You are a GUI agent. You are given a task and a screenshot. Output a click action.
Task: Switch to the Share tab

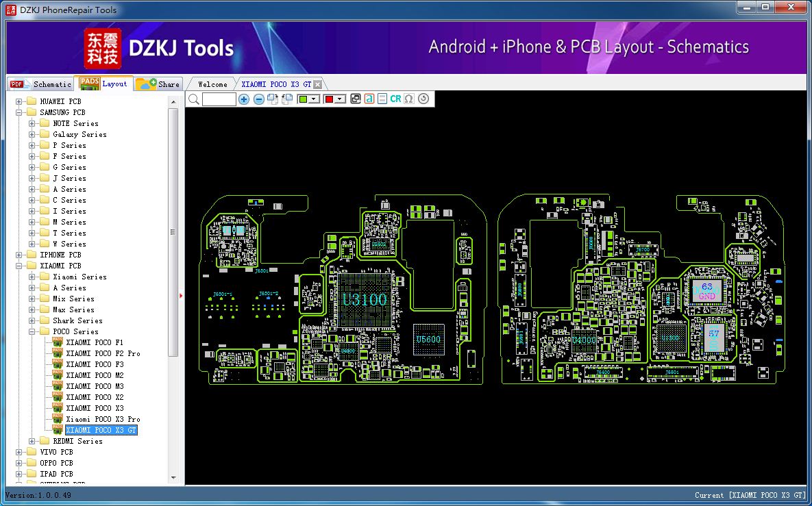[158, 84]
